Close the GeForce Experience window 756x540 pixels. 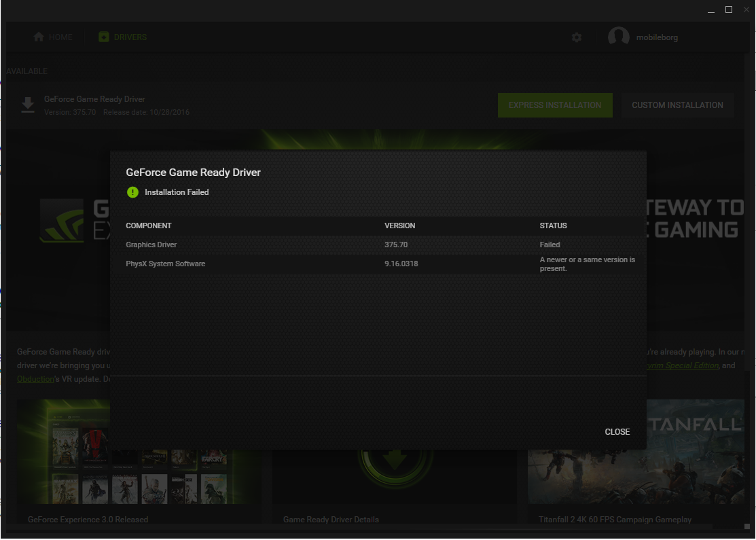(747, 10)
